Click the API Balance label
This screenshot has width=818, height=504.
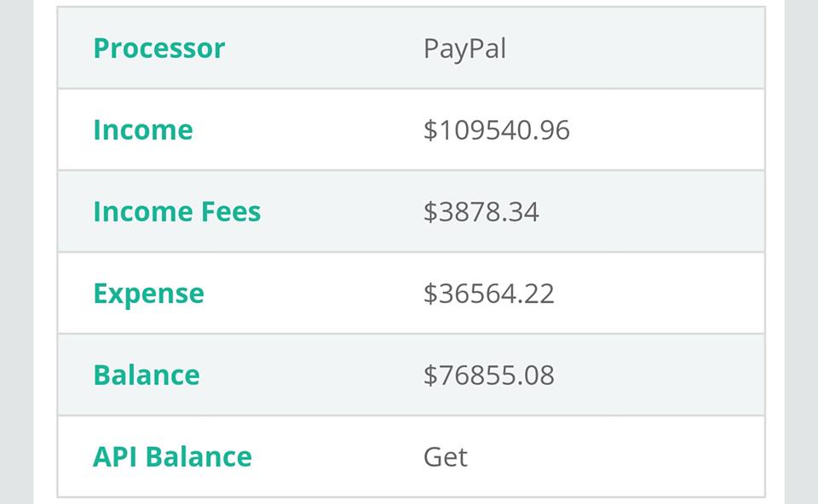(x=172, y=457)
